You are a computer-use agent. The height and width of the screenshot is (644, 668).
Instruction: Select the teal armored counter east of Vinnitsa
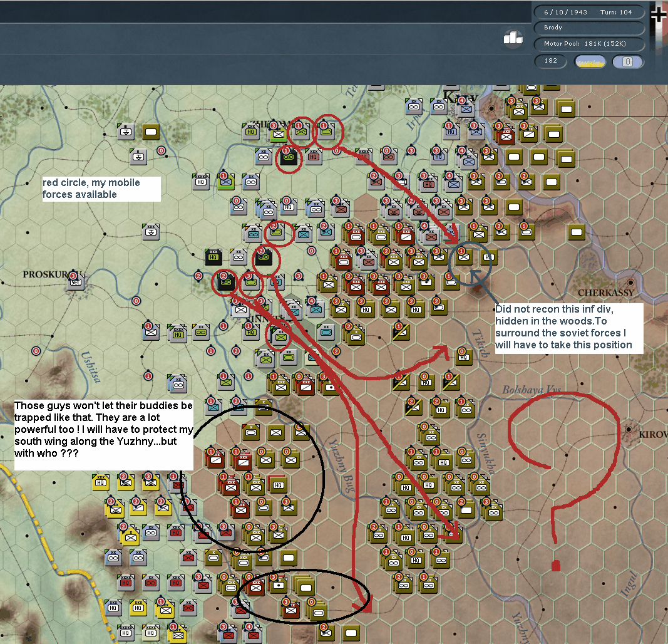326,331
